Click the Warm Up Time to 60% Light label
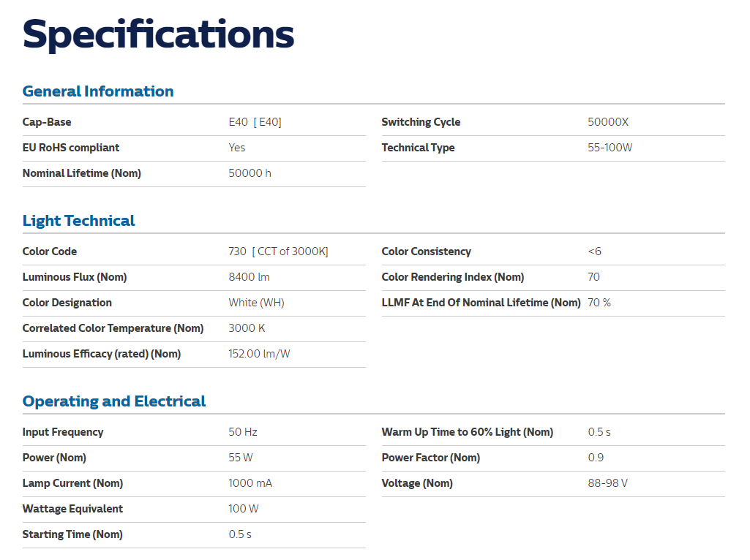The height and width of the screenshot is (560, 750). coord(468,432)
